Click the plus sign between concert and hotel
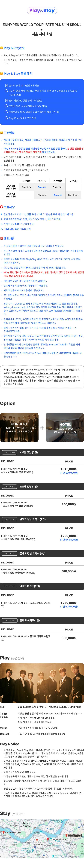This screenshot has height=868, width=84. point(42,428)
